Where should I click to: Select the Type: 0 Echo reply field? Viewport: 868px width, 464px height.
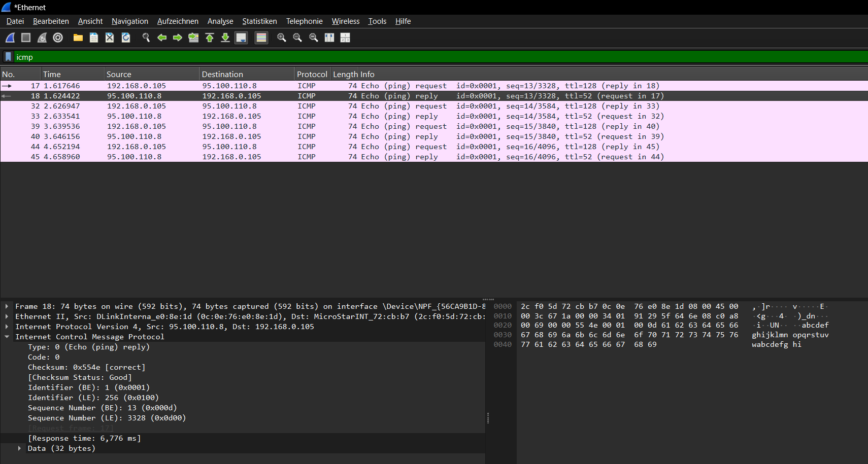click(x=89, y=347)
